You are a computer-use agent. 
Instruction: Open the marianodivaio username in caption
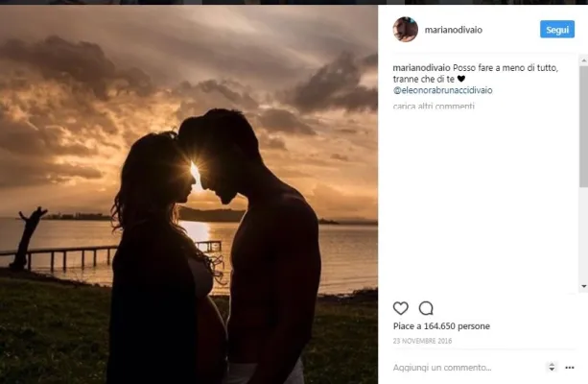[421, 68]
